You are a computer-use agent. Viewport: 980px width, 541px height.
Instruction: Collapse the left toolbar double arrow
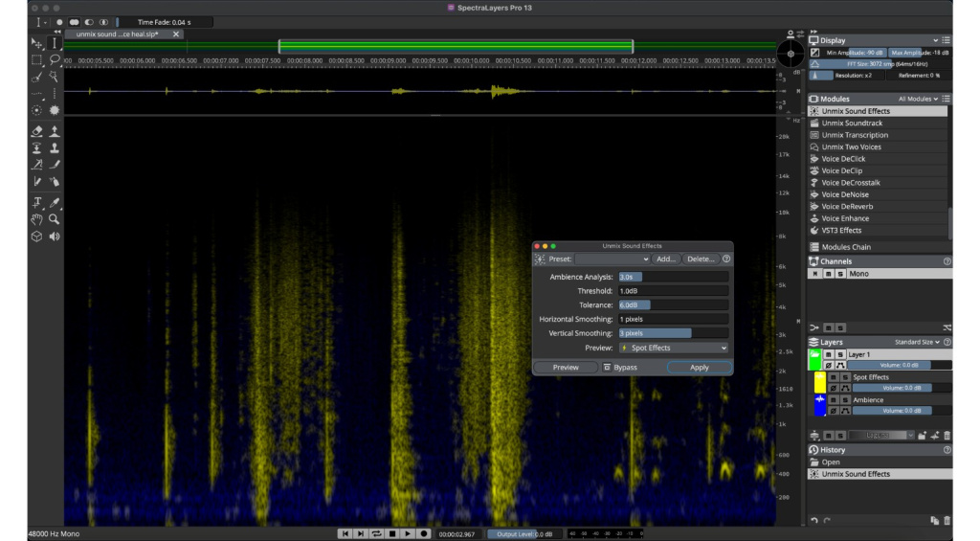57,32
